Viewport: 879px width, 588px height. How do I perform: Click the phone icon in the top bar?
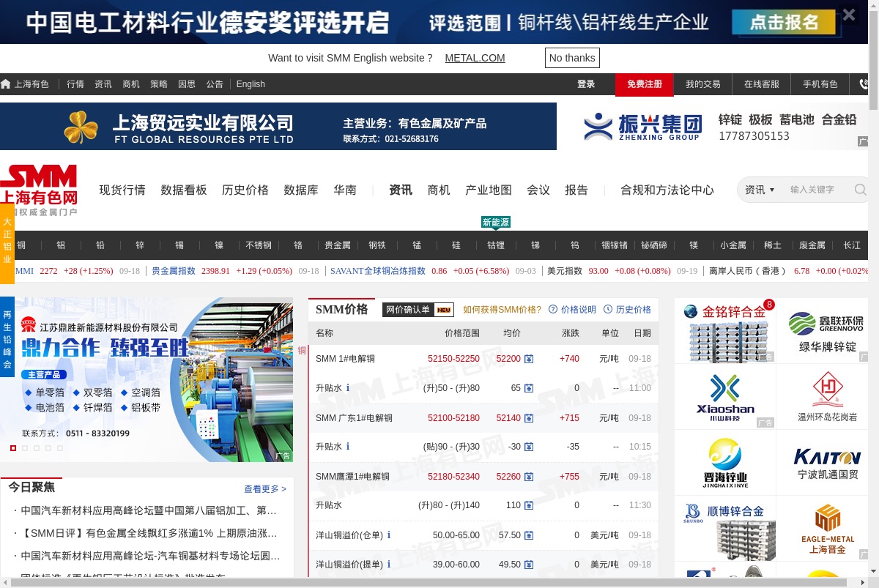[864, 84]
